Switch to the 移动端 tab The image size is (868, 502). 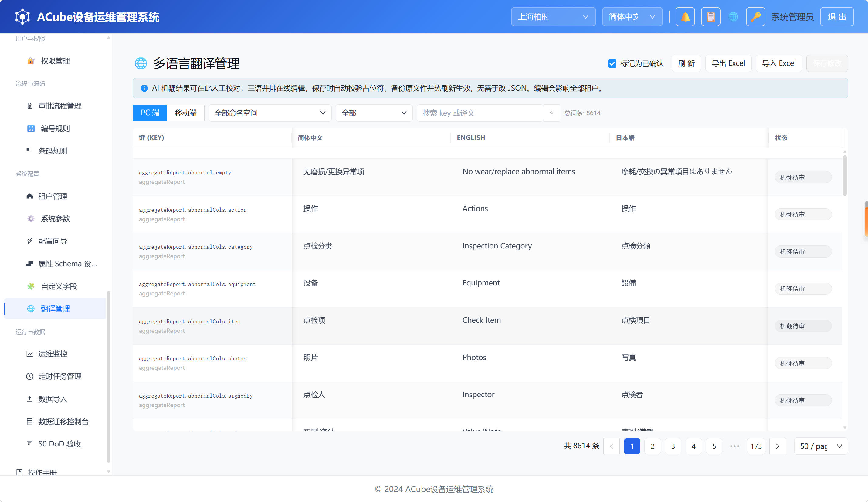(x=186, y=113)
